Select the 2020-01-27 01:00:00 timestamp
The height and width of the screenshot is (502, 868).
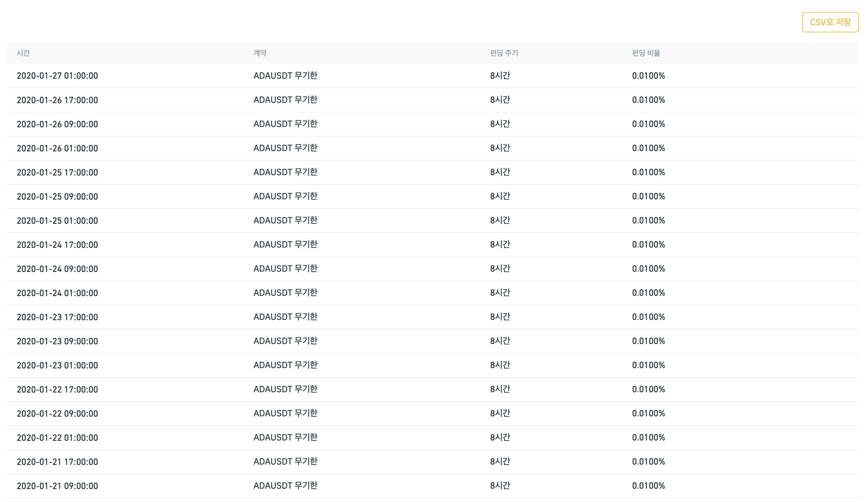pyautogui.click(x=57, y=76)
